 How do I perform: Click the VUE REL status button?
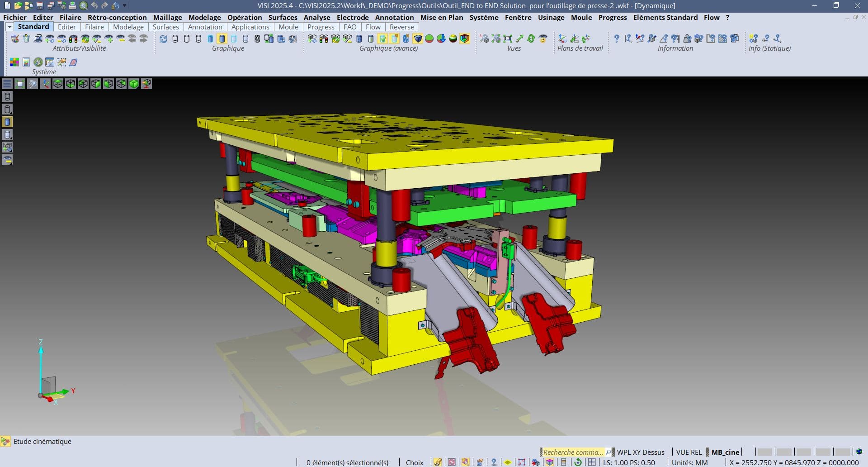click(x=689, y=452)
